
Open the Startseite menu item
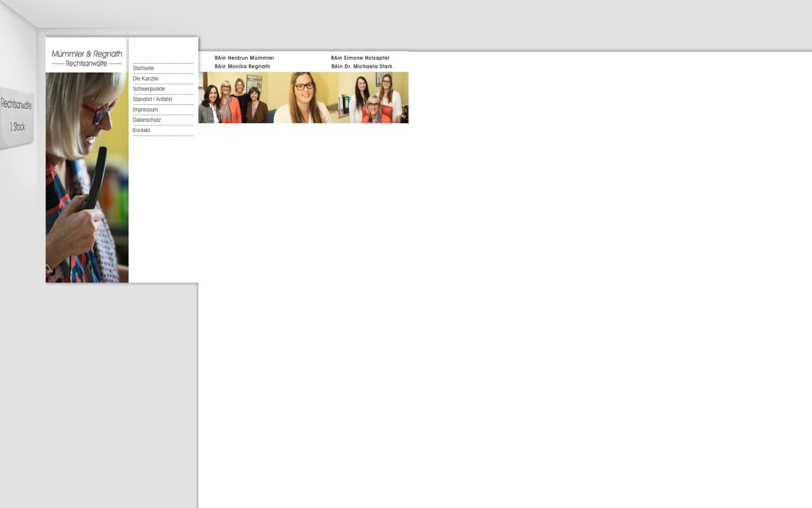click(143, 68)
